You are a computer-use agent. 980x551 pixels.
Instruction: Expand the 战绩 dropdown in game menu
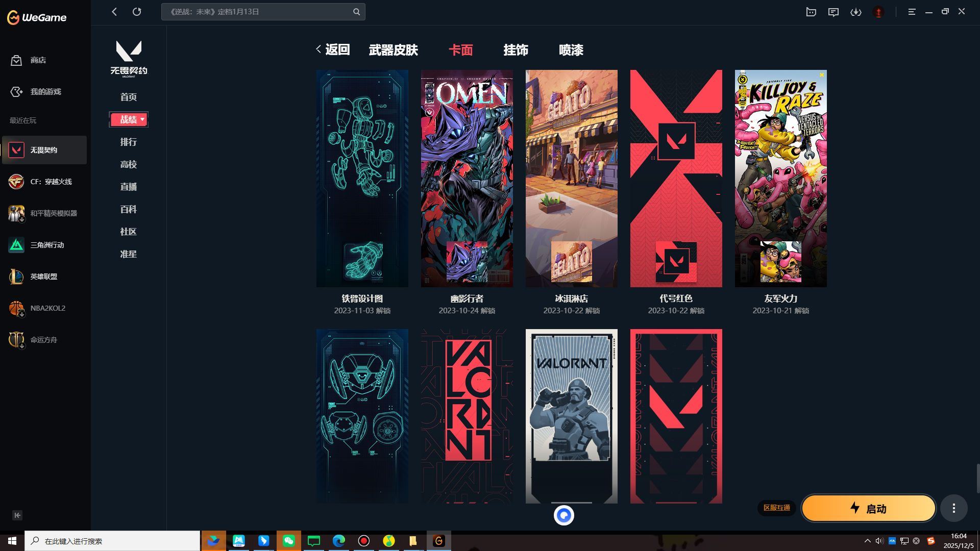point(142,119)
